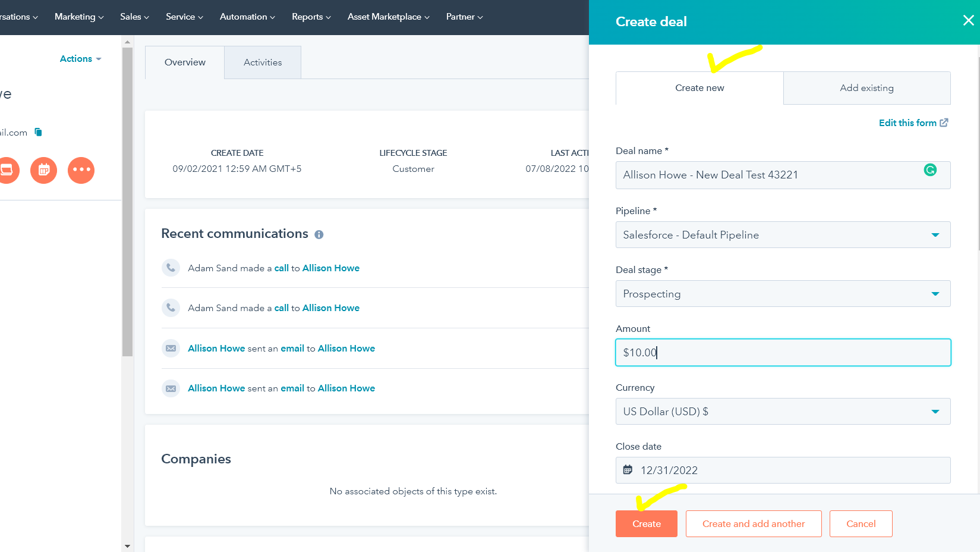Close the Create deal side panel

click(x=968, y=20)
